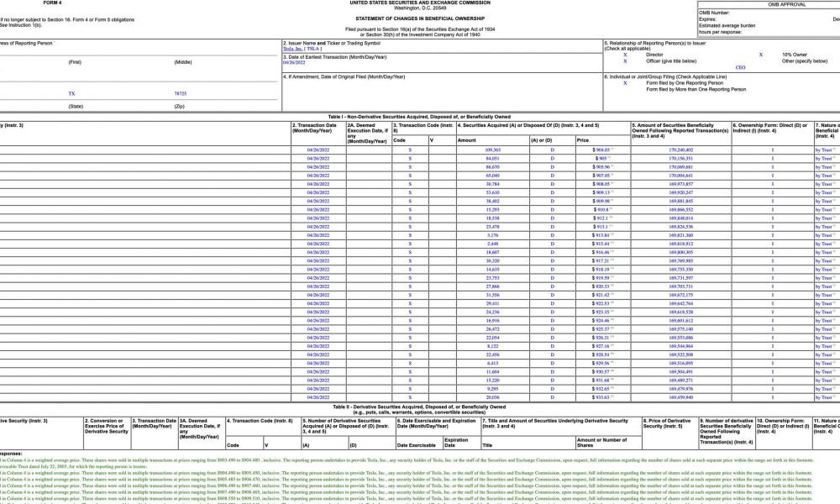Click the final owned total 169,459,940
The width and height of the screenshot is (840, 504).
(x=681, y=397)
